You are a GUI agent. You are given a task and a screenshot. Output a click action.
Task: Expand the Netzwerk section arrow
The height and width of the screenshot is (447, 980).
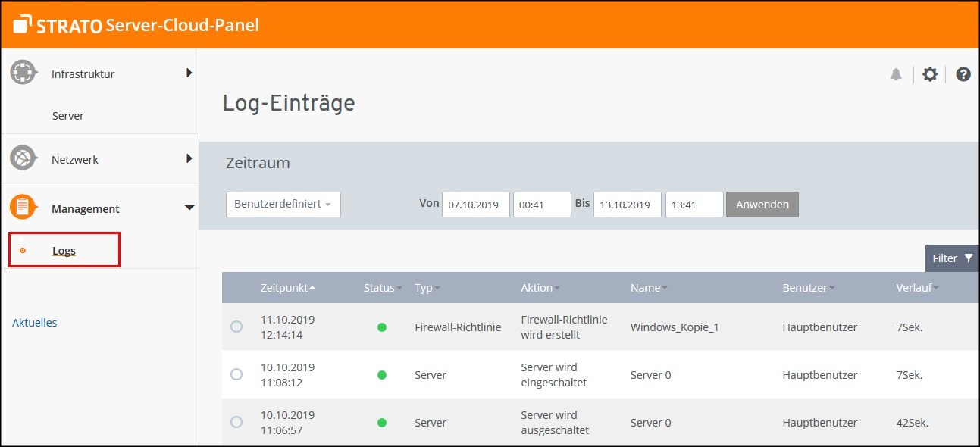[x=189, y=159]
